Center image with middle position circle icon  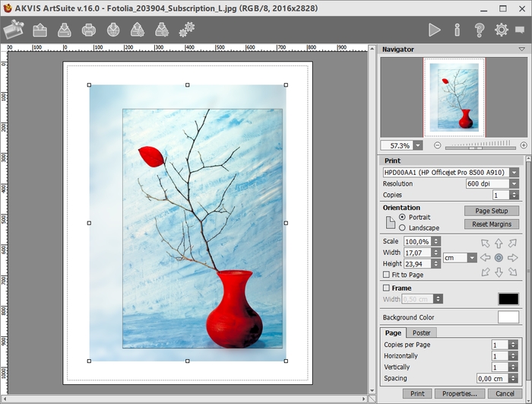click(x=499, y=258)
